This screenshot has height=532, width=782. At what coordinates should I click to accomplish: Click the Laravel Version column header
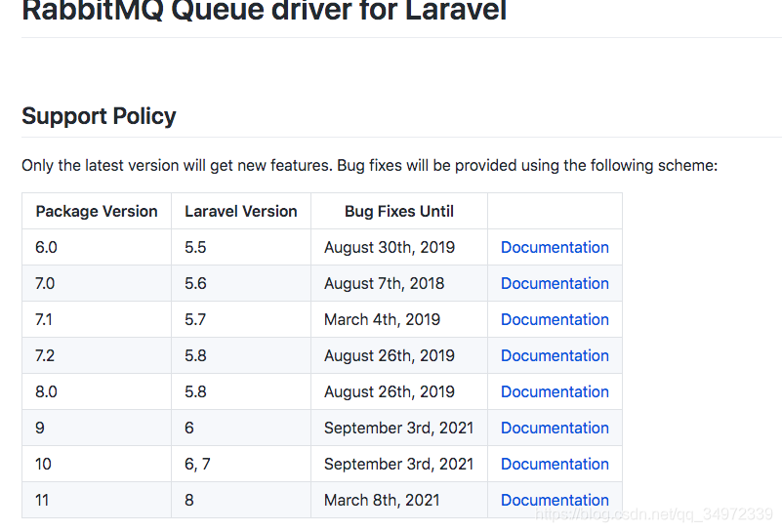[241, 212]
